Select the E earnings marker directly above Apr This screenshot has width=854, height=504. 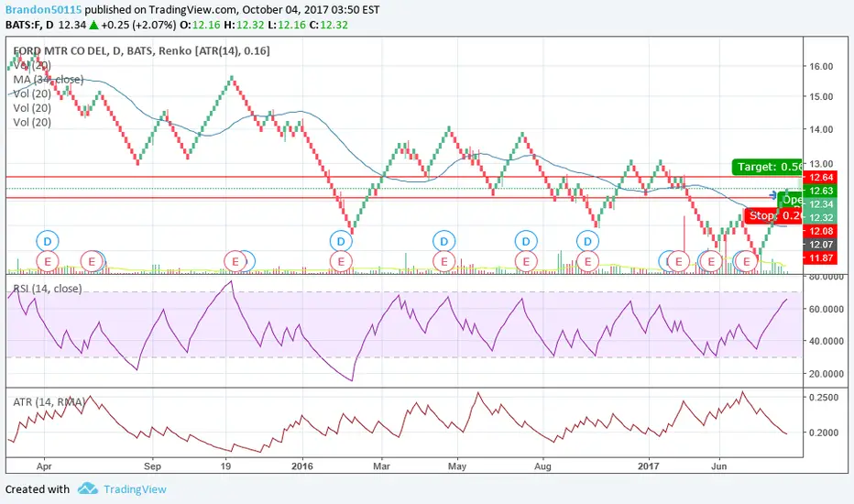tap(48, 261)
